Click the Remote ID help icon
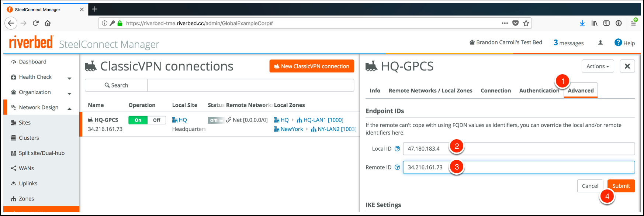The height and width of the screenshot is (216, 644). pos(397,167)
